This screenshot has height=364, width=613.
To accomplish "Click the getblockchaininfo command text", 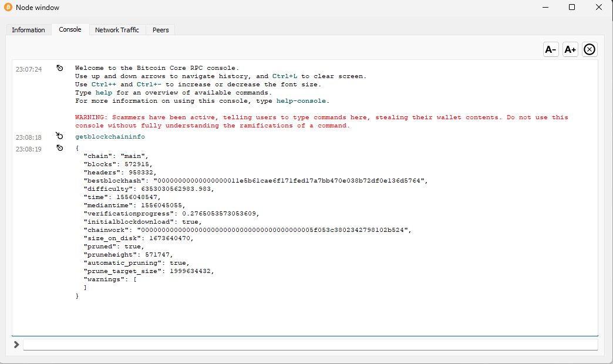I will point(110,136).
